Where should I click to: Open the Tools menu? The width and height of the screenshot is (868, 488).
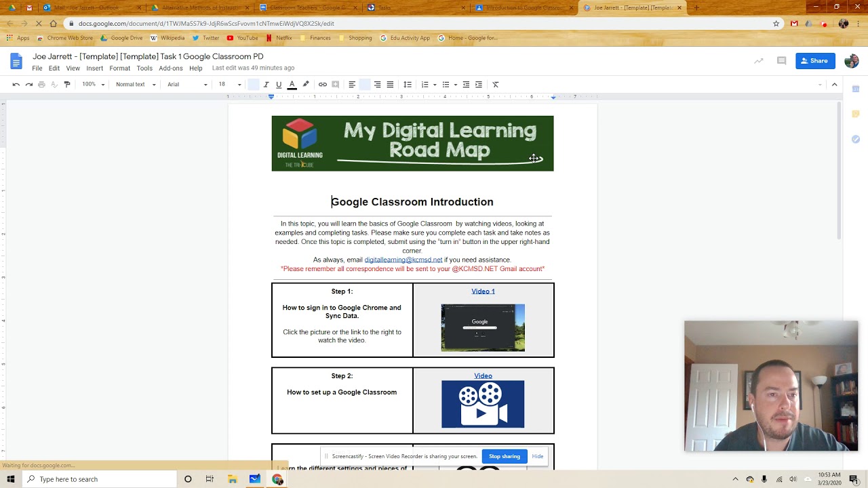144,68
